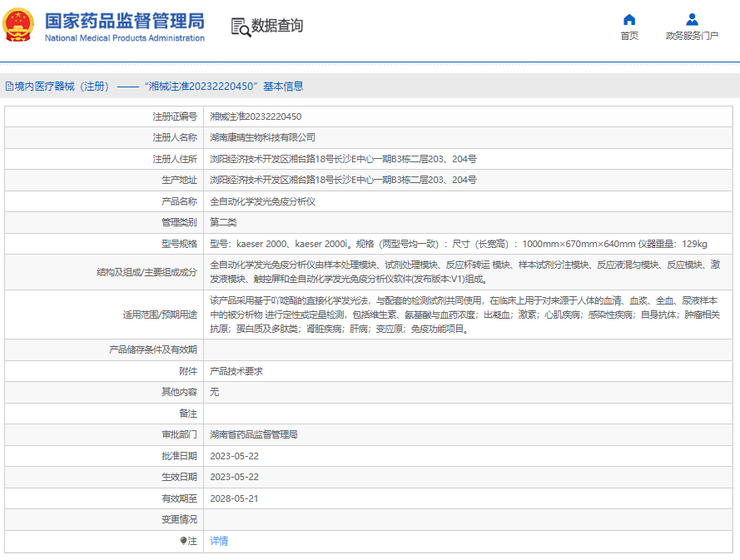Click the 第二类 management category value
Image resolution: width=740 pixels, height=560 pixels.
pos(223,222)
